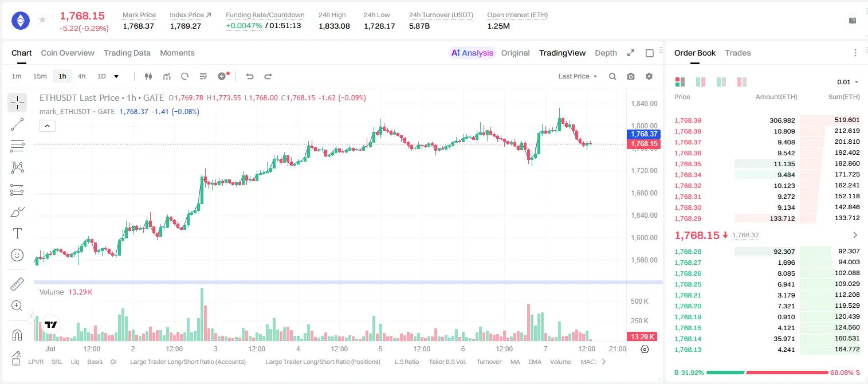Click the undo arrow in chart toolbar
This screenshot has height=384, width=868.
[x=250, y=76]
